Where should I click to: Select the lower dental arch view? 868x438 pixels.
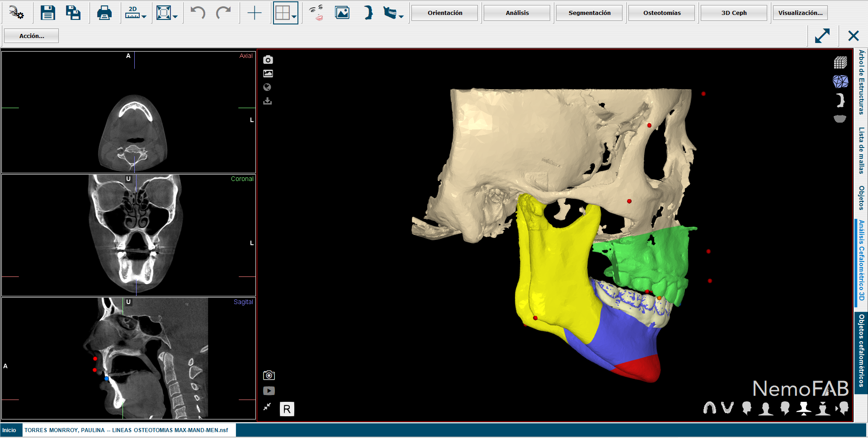point(727,408)
